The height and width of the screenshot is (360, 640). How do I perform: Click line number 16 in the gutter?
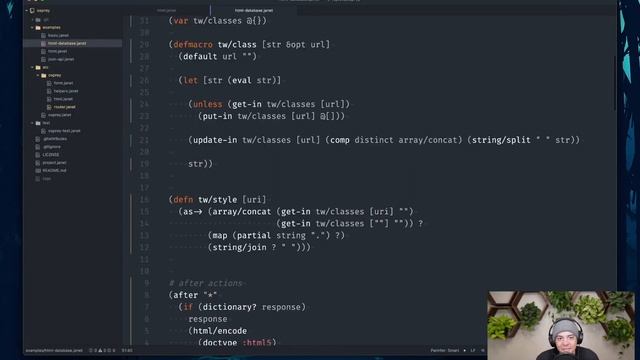144,200
